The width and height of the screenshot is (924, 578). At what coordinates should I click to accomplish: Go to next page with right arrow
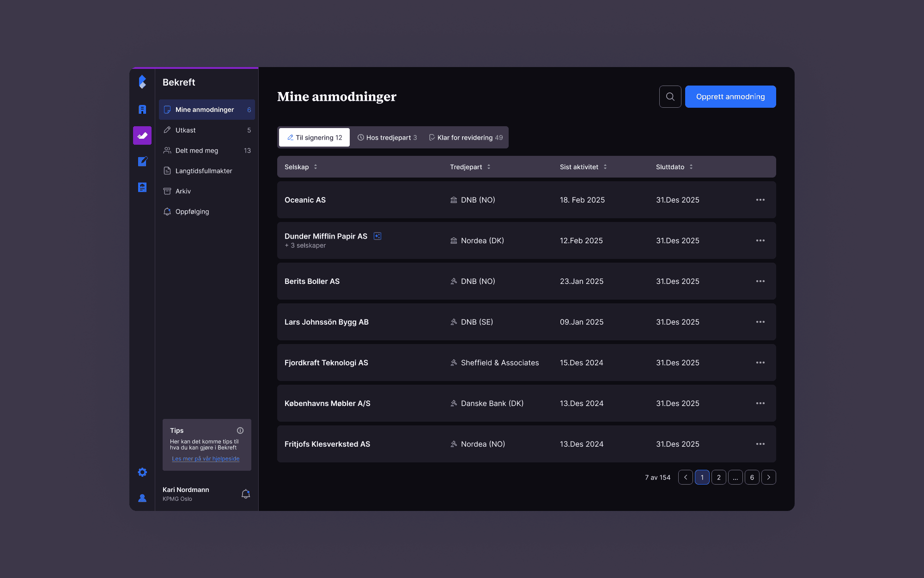pos(768,477)
